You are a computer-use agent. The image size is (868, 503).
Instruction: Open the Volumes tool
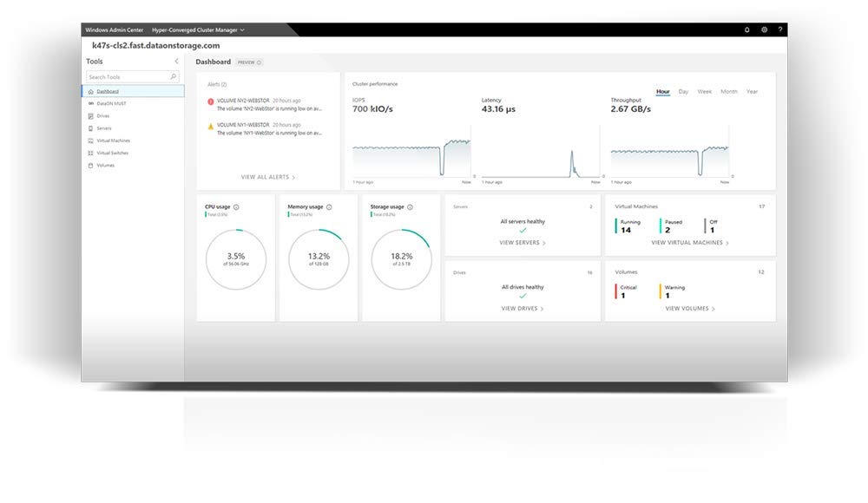coord(133,166)
